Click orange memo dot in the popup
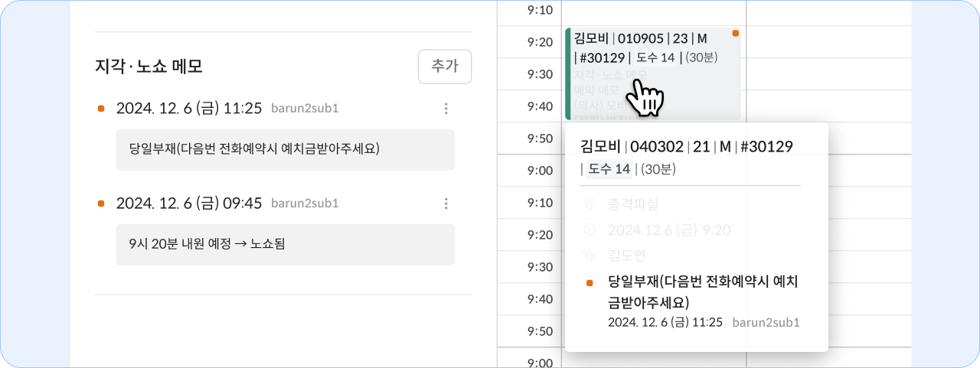980x368 pixels. coord(589,283)
